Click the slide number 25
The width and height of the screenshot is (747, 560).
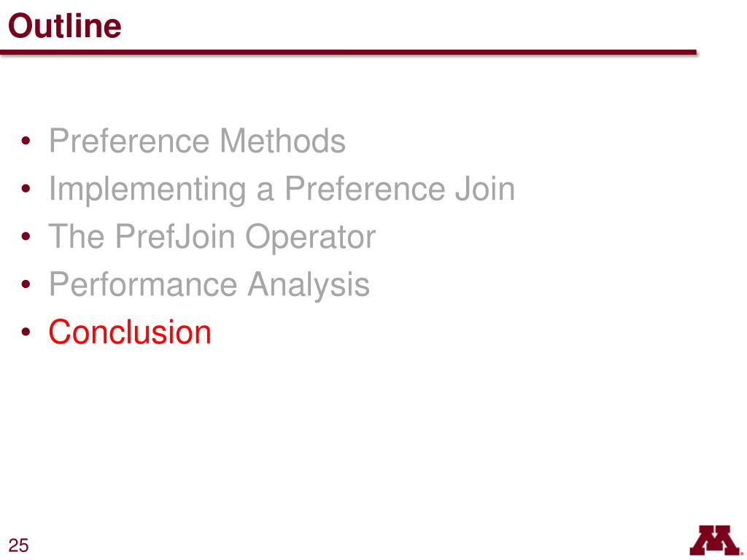tap(18, 545)
